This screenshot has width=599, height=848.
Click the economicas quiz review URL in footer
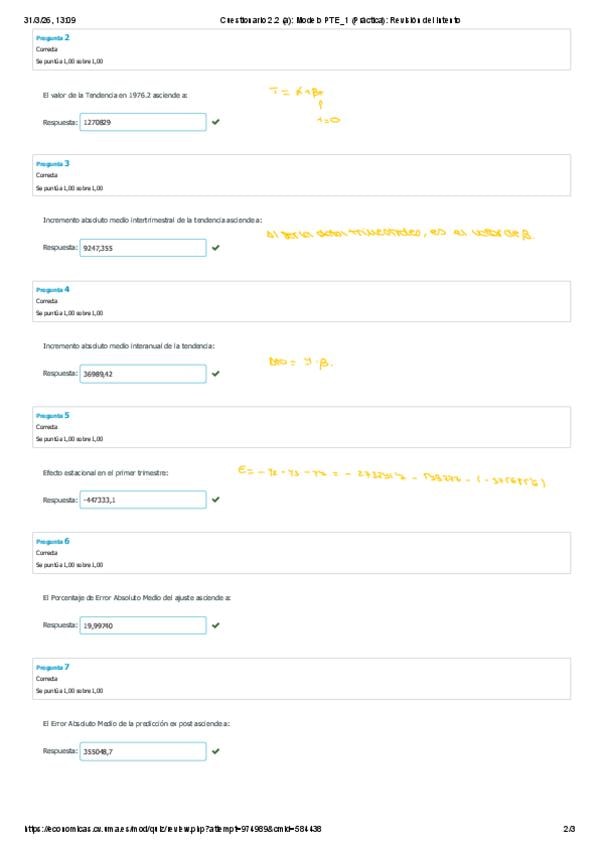click(173, 829)
